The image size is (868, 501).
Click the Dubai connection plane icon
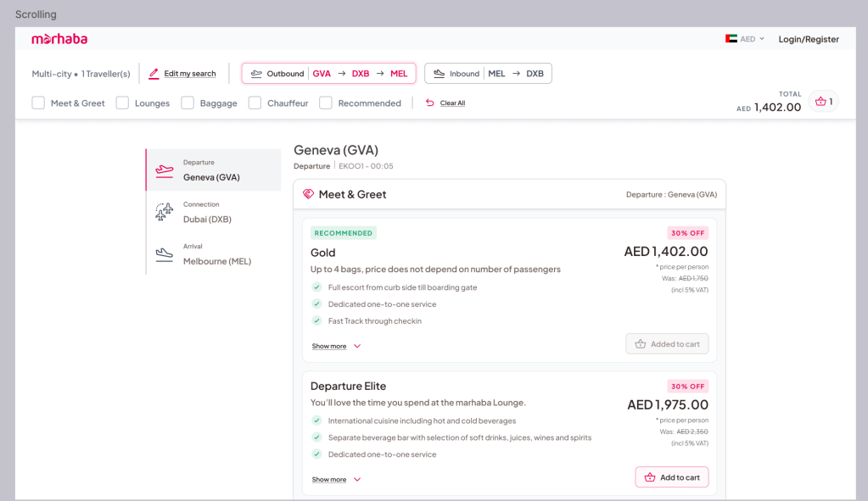164,212
